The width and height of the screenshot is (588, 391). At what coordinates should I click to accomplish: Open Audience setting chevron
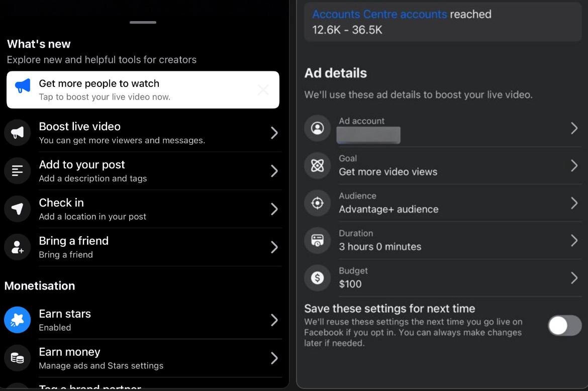(x=574, y=203)
